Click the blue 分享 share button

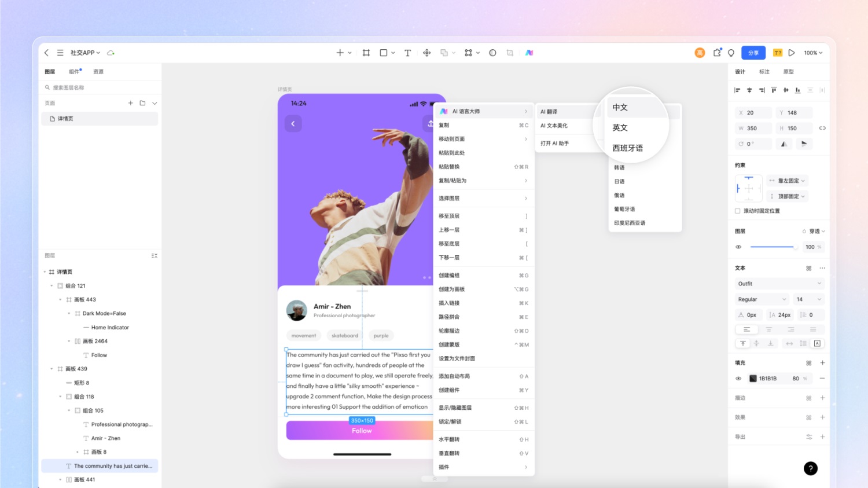[753, 53]
